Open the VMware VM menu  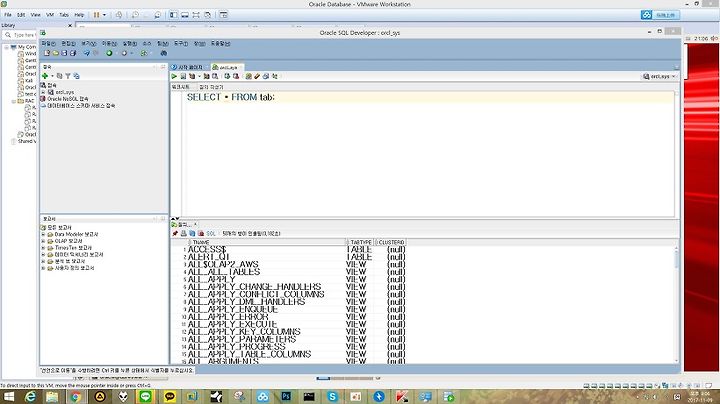pos(50,15)
